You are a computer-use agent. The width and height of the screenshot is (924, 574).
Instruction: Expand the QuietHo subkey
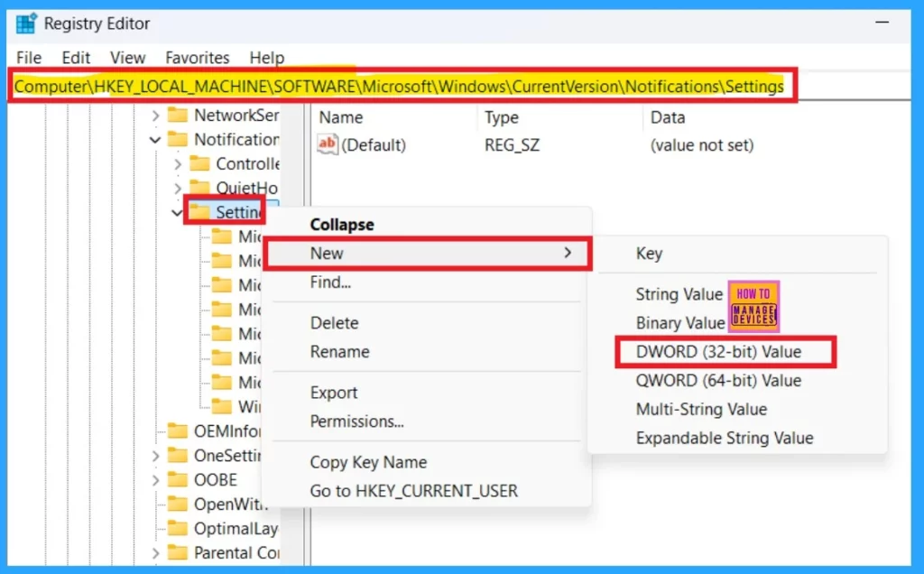click(x=178, y=188)
